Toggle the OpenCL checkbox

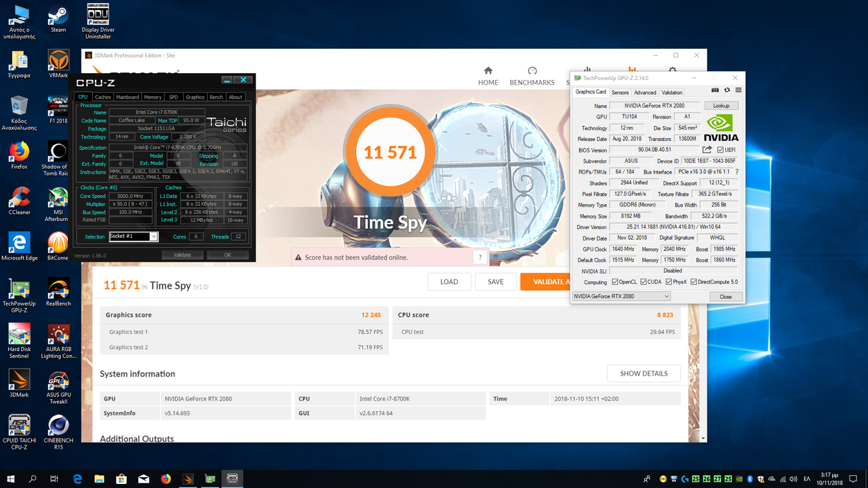(615, 282)
